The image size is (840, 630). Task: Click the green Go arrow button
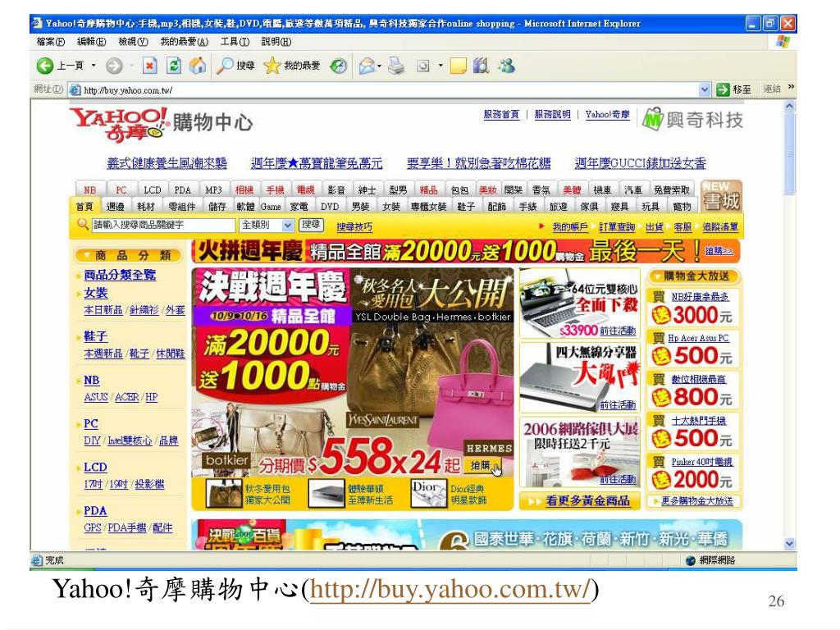click(724, 89)
